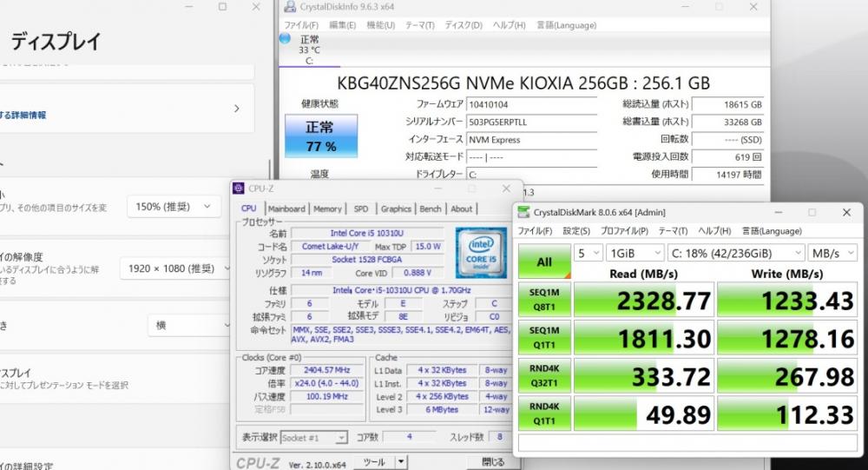
Task: Click the 2404.57 MHz core speed value
Action: tap(326, 370)
